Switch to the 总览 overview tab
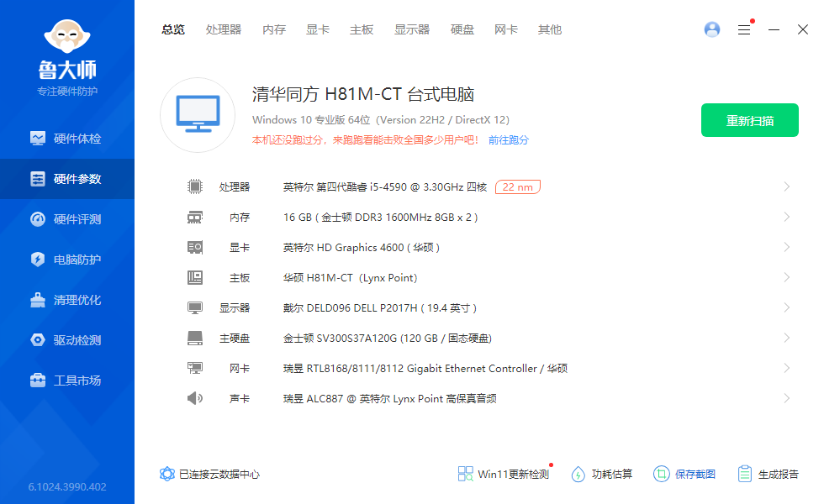The height and width of the screenshot is (504, 824). pyautogui.click(x=173, y=30)
